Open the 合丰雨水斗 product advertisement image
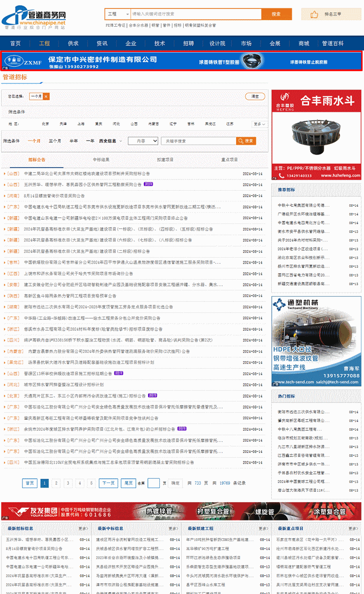Viewport: 364px width, 594px height. (316, 134)
